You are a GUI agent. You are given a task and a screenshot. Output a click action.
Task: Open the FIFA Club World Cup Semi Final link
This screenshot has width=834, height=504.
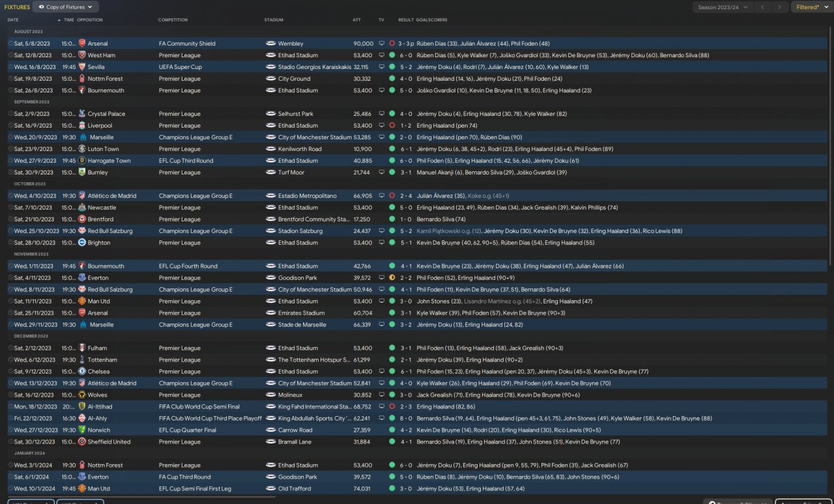click(x=199, y=407)
